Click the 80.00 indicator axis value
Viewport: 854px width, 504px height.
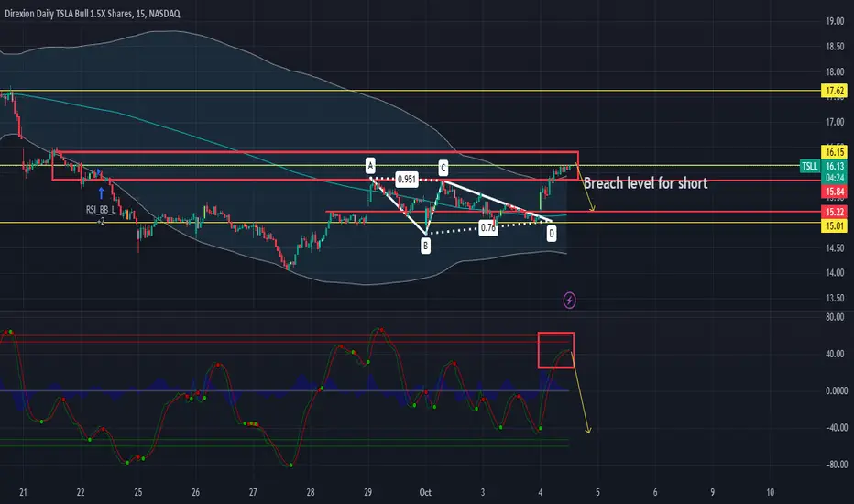(x=835, y=317)
